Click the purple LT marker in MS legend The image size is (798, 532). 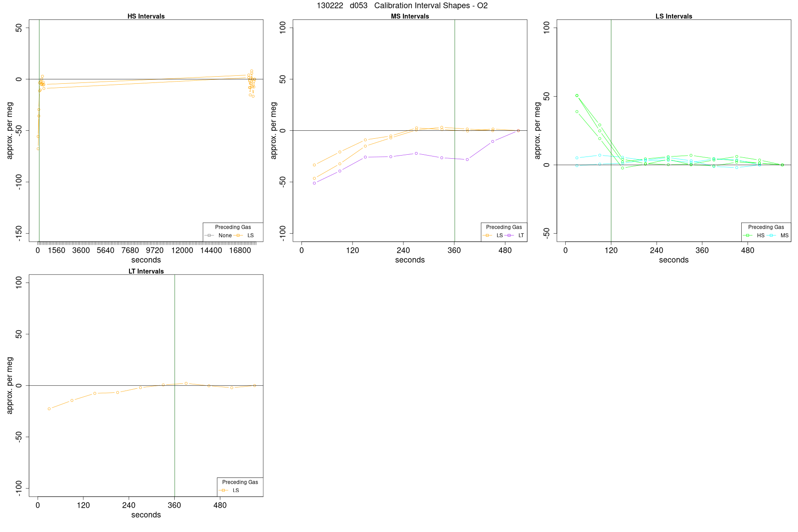tap(509, 235)
